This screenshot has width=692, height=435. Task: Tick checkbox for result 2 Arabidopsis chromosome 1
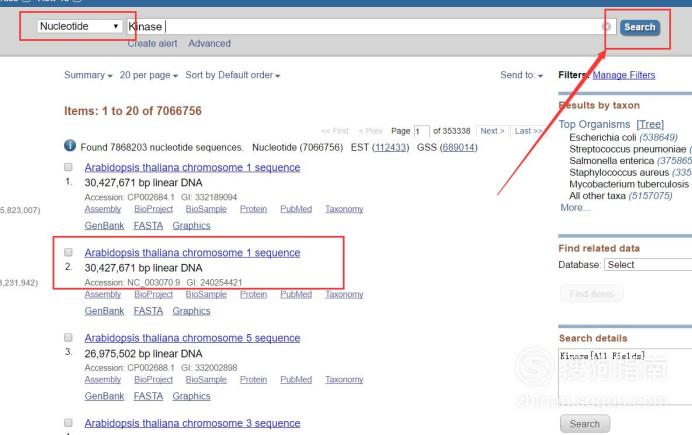(x=68, y=252)
